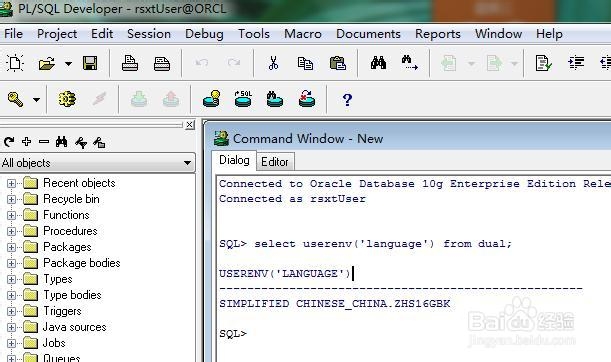This screenshot has width=611, height=362.
Task: Select the Type bodies tree item
Action: (x=72, y=295)
